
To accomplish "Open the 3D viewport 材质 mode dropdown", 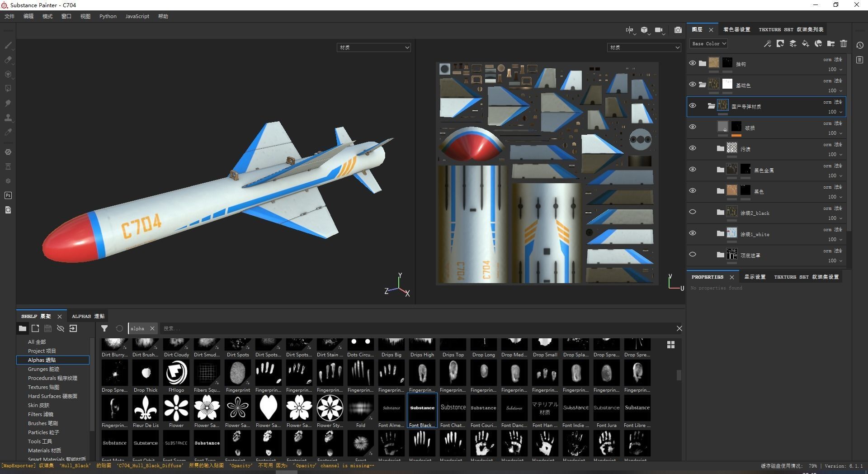I will tap(373, 47).
